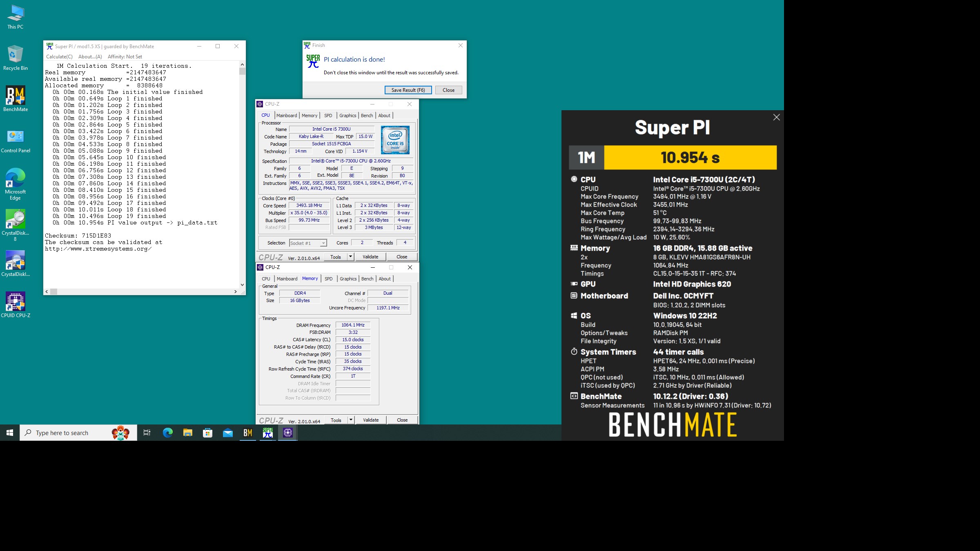Viewport: 980px width, 551px height.
Task: Switch to CPU-Z taskbar icon
Action: (x=288, y=433)
